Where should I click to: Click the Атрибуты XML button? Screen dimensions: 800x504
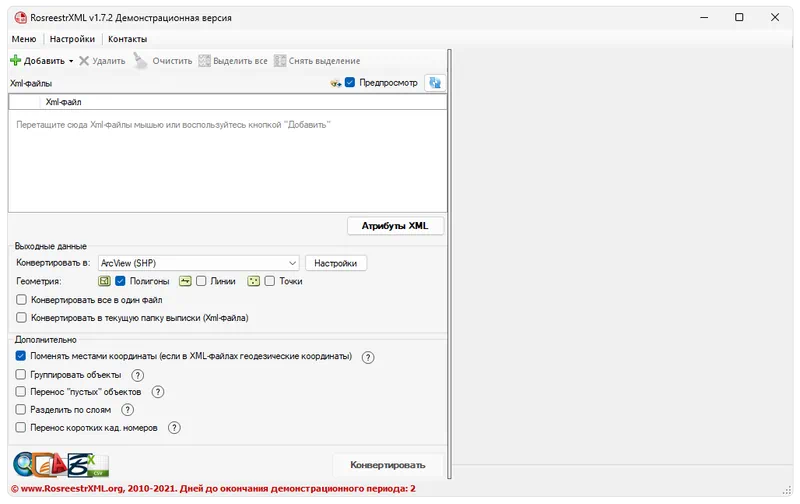[x=395, y=225]
